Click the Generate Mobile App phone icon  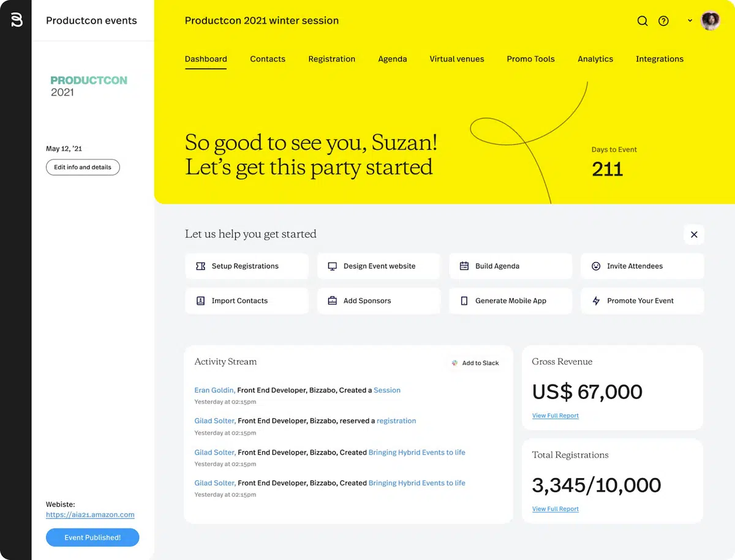(464, 301)
